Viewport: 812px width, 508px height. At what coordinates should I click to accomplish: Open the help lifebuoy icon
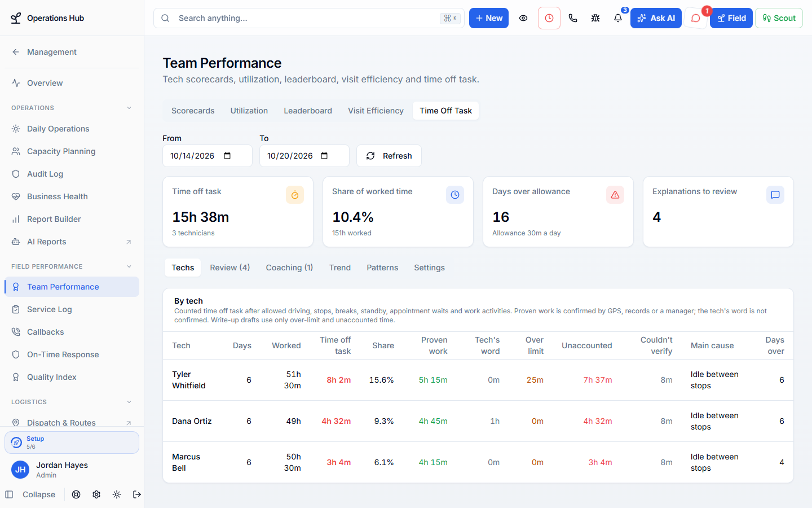[76, 494]
